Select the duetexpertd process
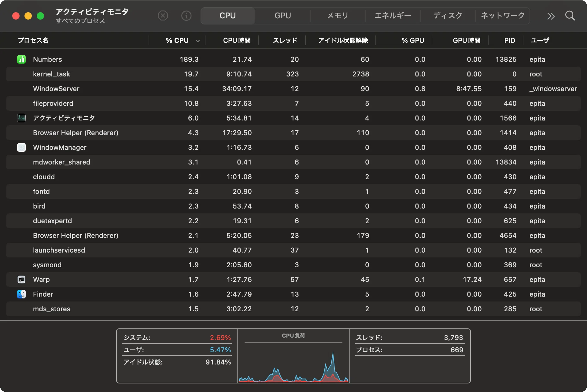This screenshot has width=587, height=392. pyautogui.click(x=293, y=221)
